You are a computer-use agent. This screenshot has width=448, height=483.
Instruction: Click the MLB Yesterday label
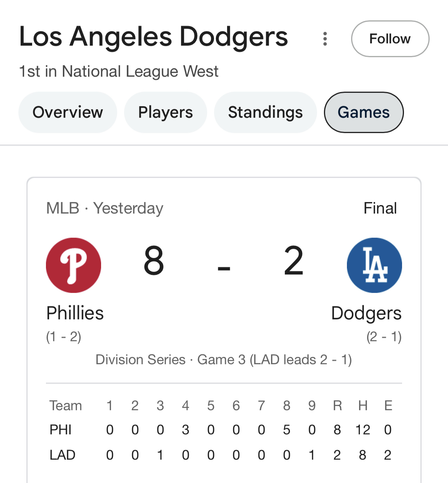(105, 208)
